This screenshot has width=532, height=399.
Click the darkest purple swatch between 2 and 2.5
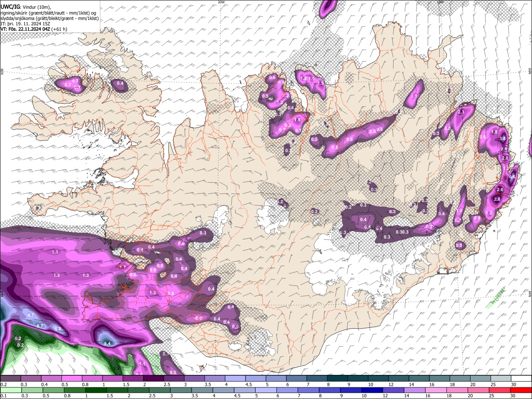point(153,379)
